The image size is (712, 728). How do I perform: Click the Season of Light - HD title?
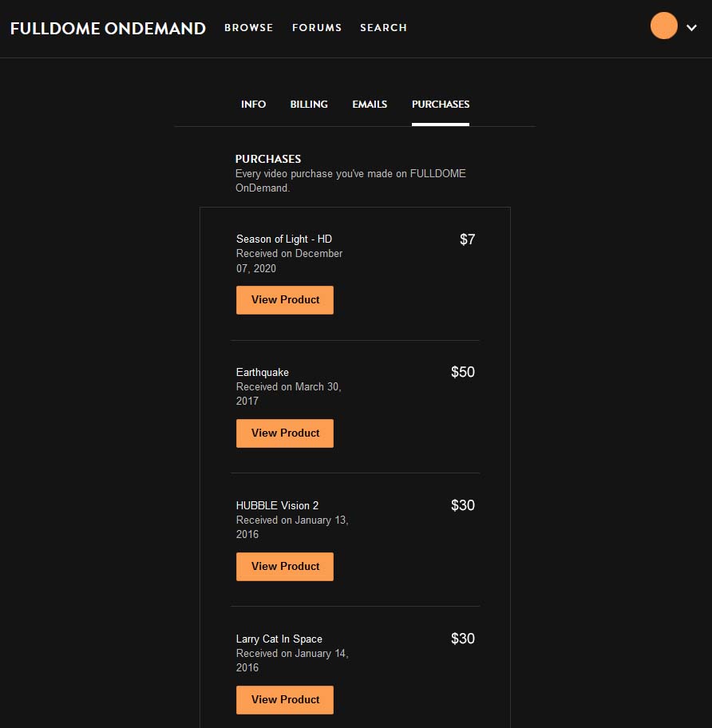tap(283, 239)
